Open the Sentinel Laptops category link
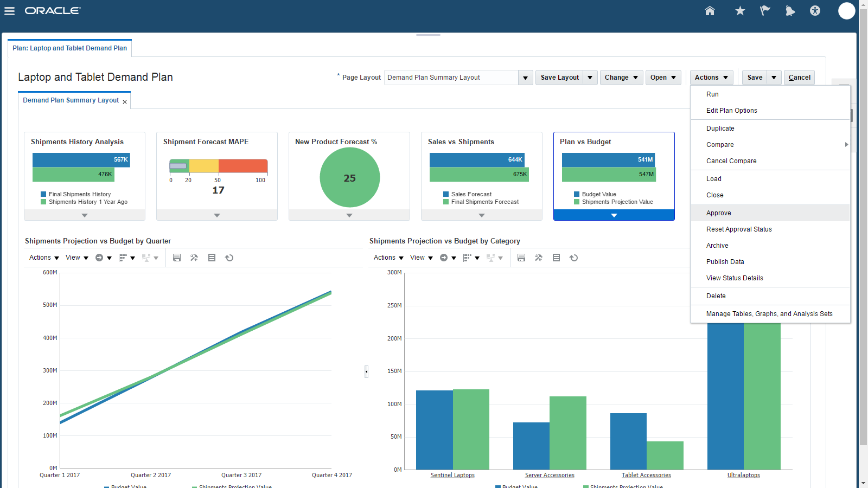The height and width of the screenshot is (488, 868). pos(452,476)
